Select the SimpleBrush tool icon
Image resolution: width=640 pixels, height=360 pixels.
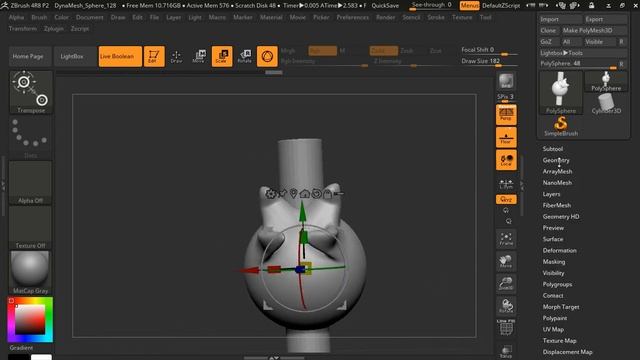(561, 126)
